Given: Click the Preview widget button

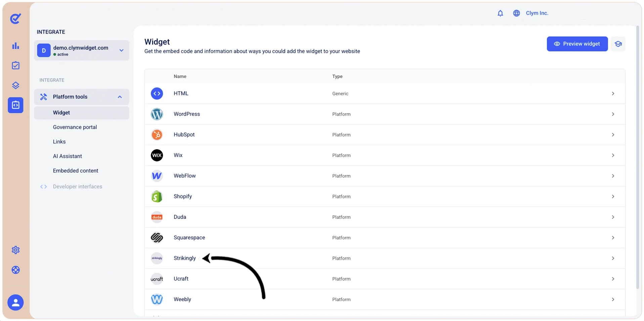Looking at the screenshot, I should (577, 44).
